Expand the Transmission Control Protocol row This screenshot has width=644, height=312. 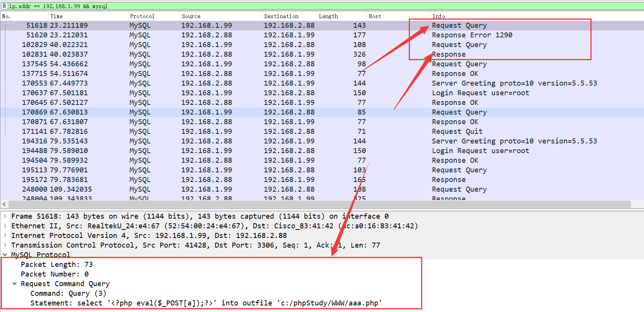pyautogui.click(x=5, y=245)
